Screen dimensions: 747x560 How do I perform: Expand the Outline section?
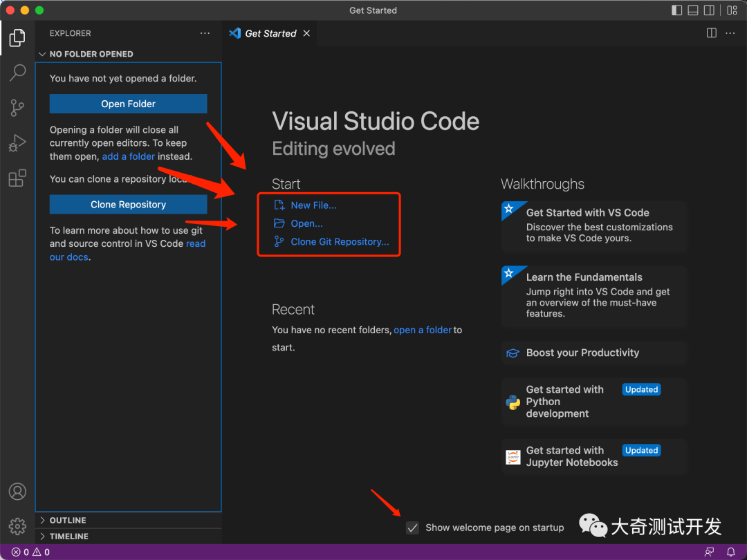click(x=129, y=521)
